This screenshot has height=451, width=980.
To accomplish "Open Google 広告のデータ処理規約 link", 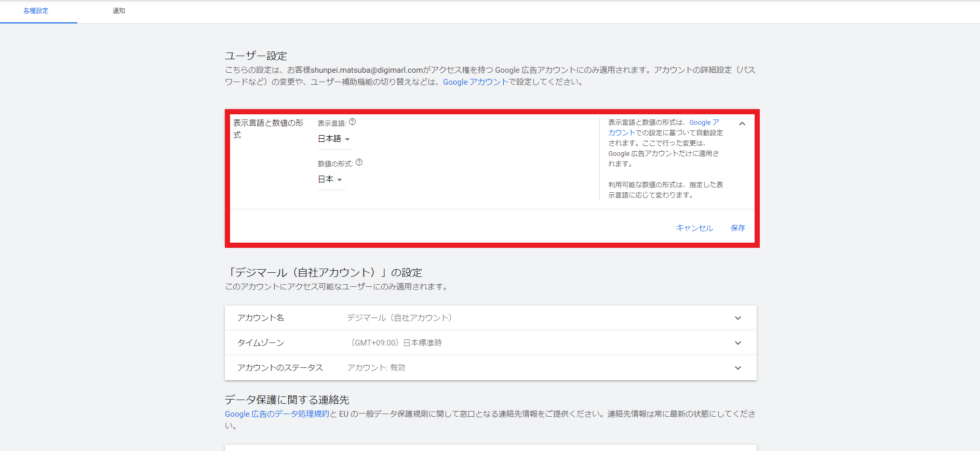I will [x=277, y=414].
